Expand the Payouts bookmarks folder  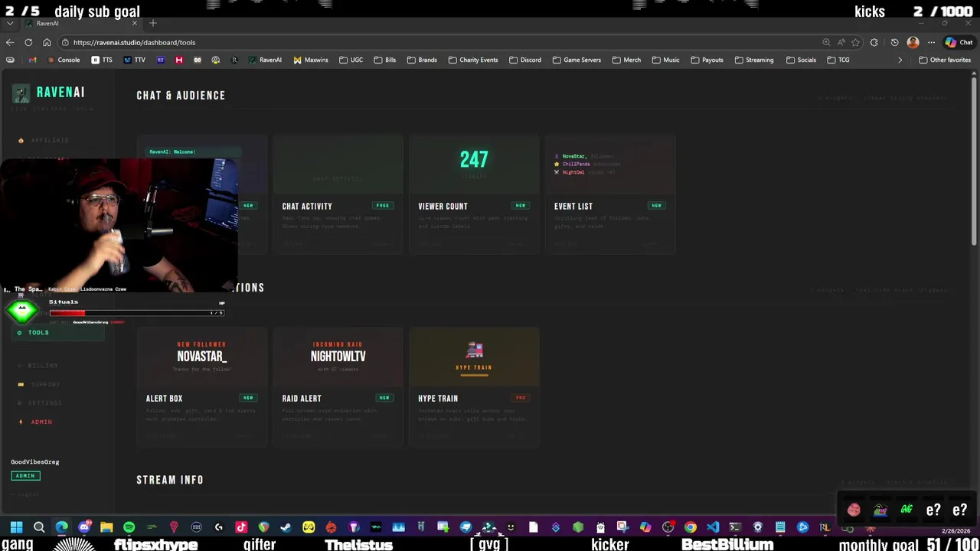707,60
